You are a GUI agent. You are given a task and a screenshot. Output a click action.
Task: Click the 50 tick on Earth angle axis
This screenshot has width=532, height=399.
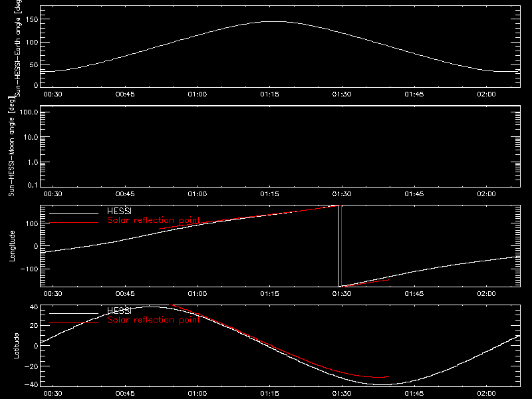34,65
